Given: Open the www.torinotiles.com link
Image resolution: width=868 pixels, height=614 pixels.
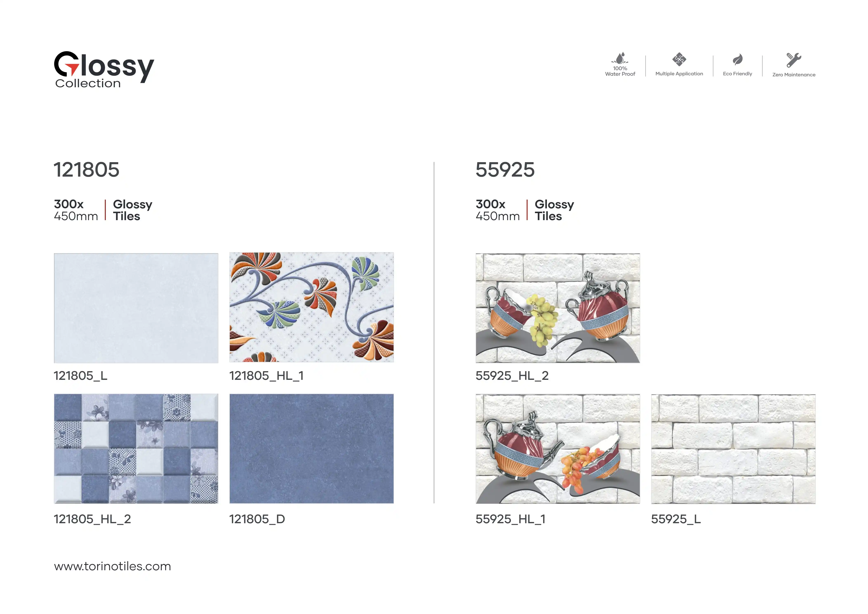Looking at the screenshot, I should tap(112, 566).
